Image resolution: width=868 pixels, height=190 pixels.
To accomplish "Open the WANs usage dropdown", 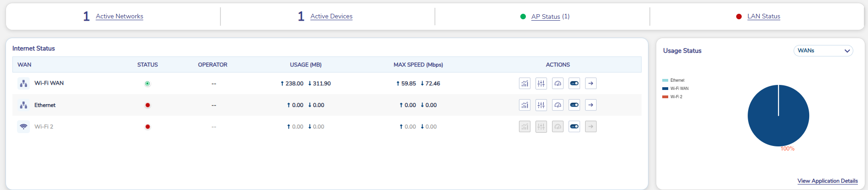I will (823, 50).
